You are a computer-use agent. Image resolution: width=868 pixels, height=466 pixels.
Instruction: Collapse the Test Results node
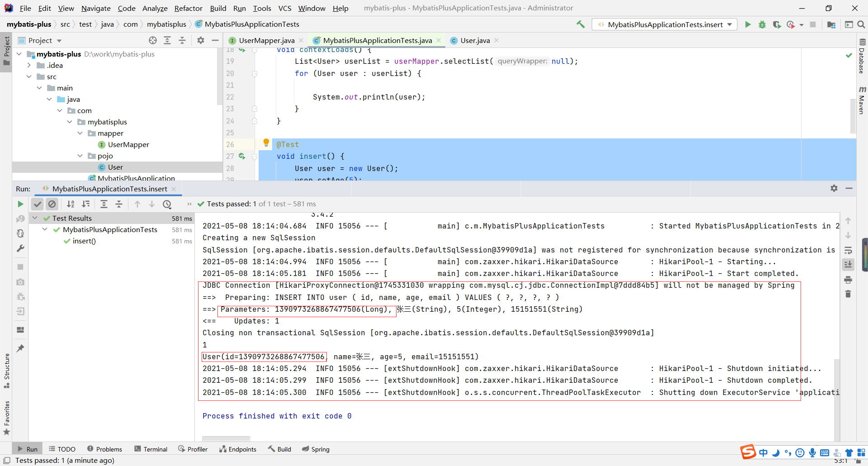point(35,218)
